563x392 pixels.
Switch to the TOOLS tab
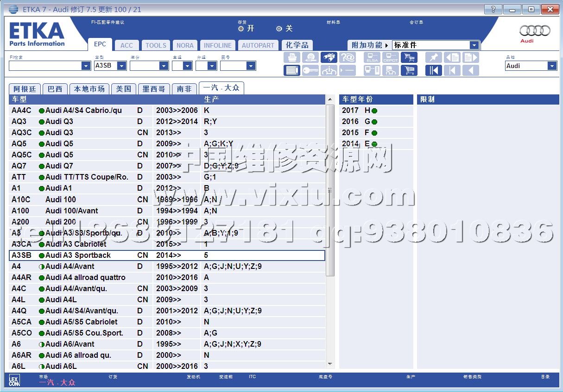(x=156, y=45)
